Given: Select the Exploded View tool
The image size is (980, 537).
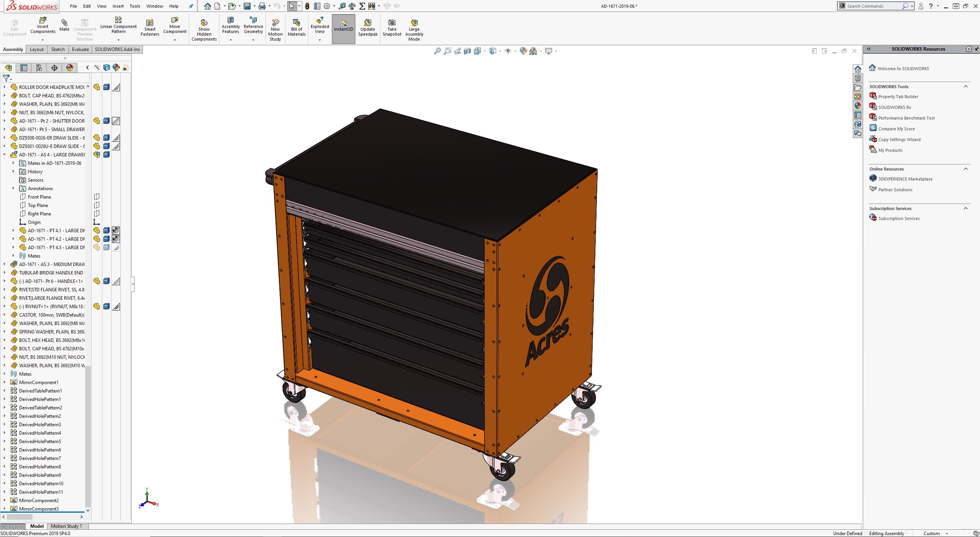Looking at the screenshot, I should [x=320, y=21].
